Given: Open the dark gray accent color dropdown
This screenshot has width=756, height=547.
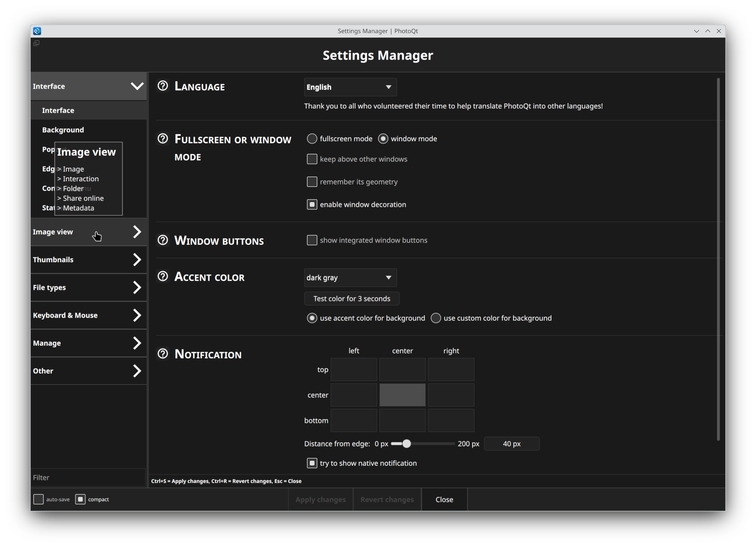Looking at the screenshot, I should pos(350,278).
